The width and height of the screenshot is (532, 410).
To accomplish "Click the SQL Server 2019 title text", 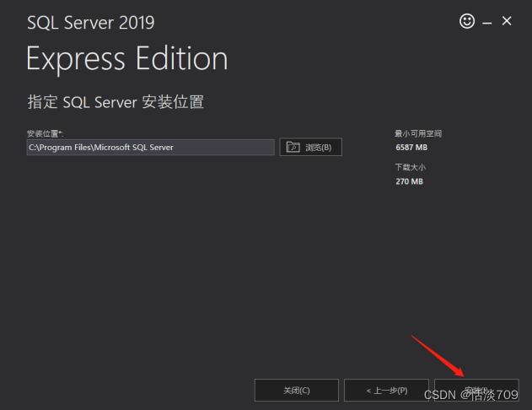I will (x=90, y=23).
